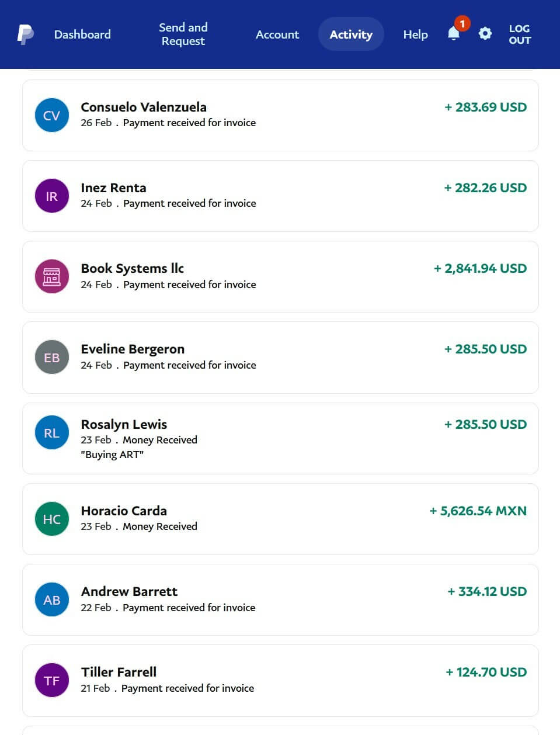Click Horacio Carda's HC avatar
Screen dimensions: 560x735
(52, 519)
